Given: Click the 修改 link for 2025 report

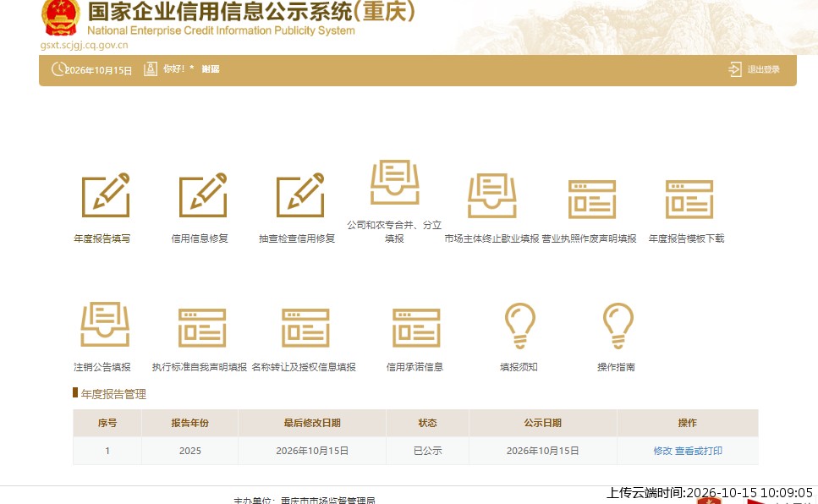Looking at the screenshot, I should 662,451.
